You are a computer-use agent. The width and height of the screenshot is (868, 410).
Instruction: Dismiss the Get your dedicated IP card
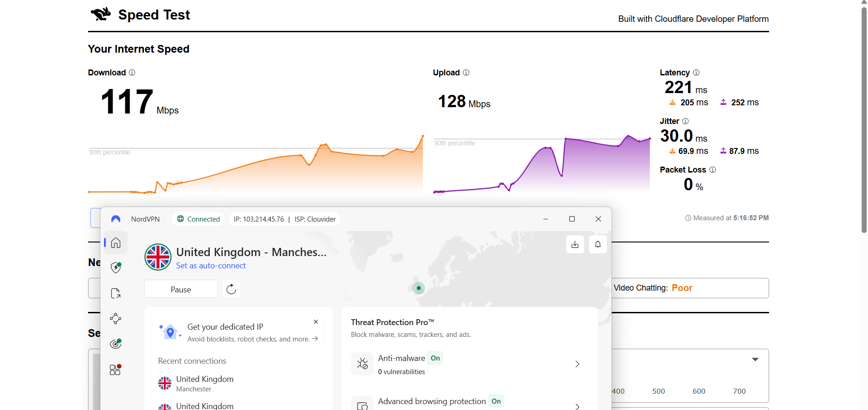(316, 322)
